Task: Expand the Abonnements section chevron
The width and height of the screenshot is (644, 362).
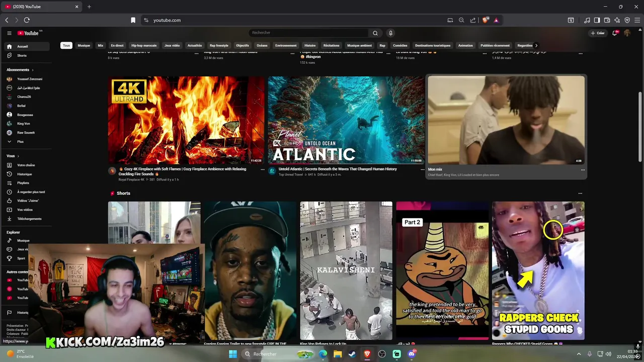Action: (x=33, y=70)
